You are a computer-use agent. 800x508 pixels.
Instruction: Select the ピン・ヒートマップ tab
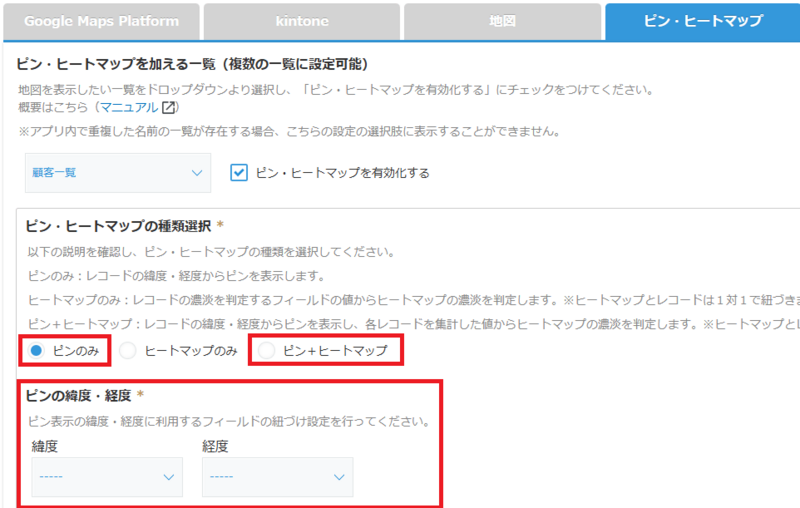point(702,21)
